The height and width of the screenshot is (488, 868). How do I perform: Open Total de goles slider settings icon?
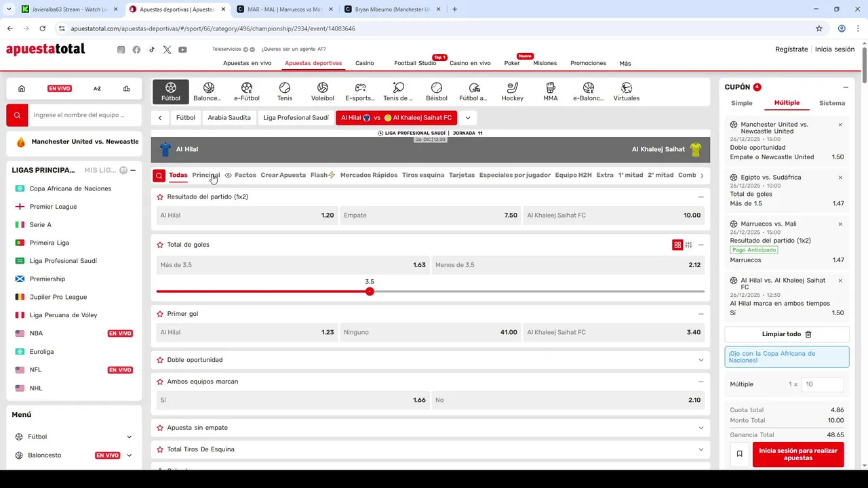(688, 245)
